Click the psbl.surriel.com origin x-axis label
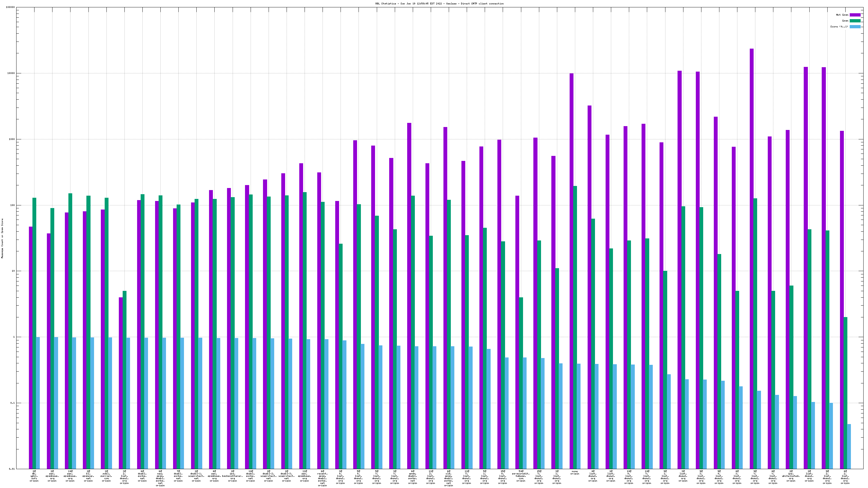Image resolution: width=868 pixels, height=488 pixels. [106, 476]
